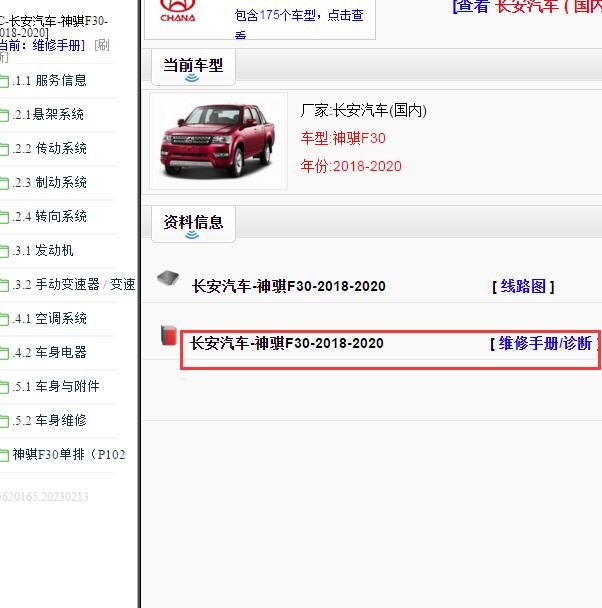The width and height of the screenshot is (602, 608).
Task: Click the gray wiring diagram icon
Action: [x=168, y=278]
